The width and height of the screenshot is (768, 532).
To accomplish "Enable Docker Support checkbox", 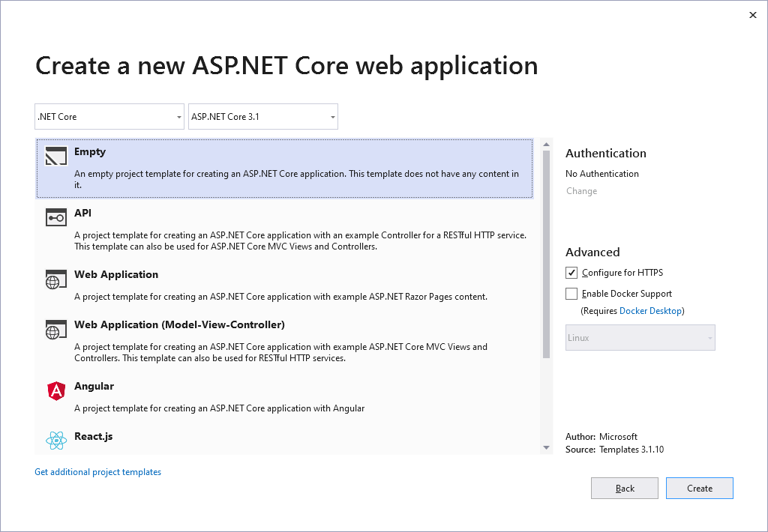I will point(571,294).
